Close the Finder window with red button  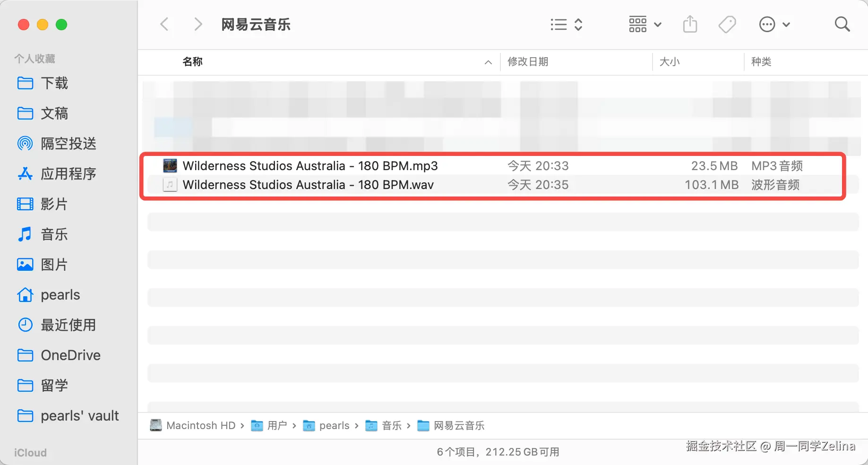(24, 25)
